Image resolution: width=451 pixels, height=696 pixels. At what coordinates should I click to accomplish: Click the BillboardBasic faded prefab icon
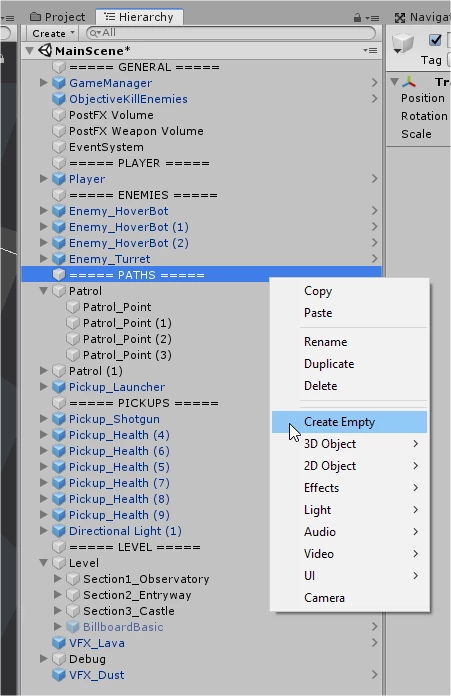[73, 627]
